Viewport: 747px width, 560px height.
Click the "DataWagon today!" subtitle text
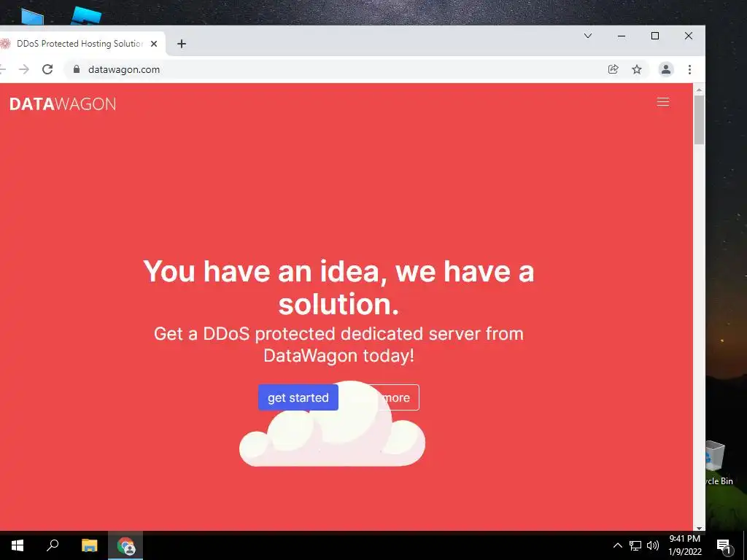[x=338, y=356]
